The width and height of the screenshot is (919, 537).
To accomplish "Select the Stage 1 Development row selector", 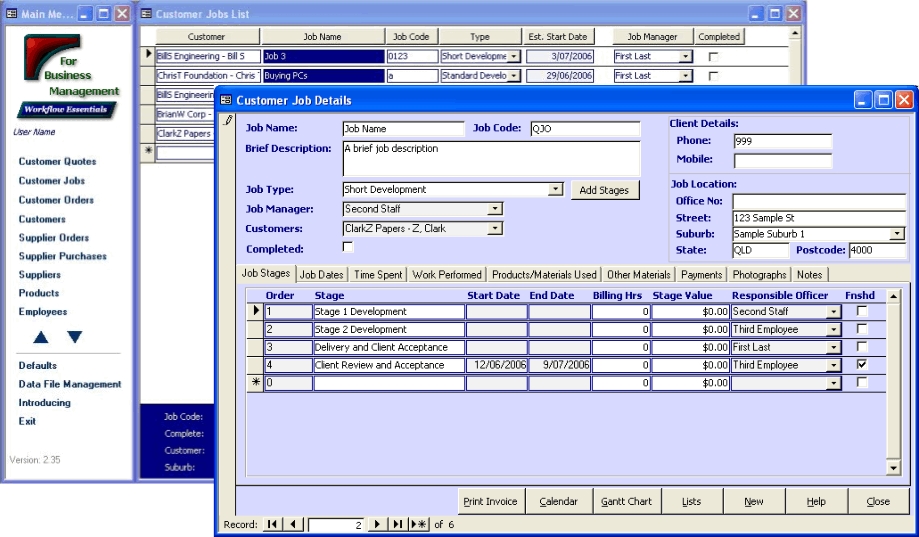I will click(x=255, y=312).
